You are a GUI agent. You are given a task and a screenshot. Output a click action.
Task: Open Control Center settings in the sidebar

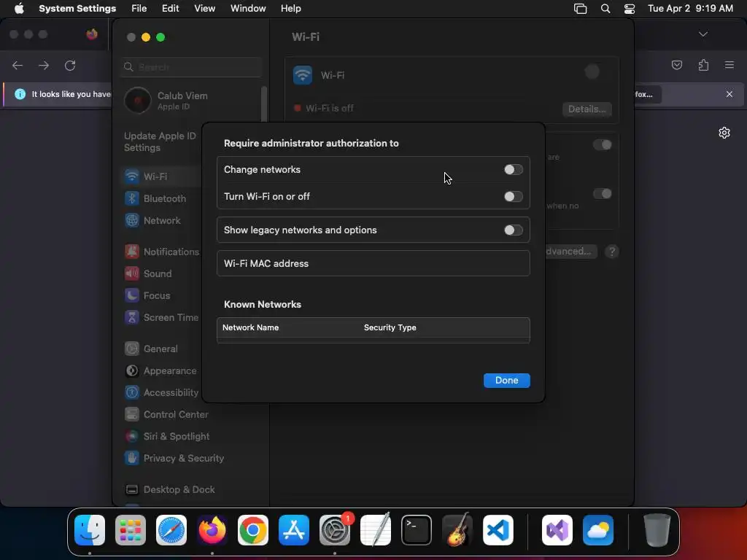166,414
